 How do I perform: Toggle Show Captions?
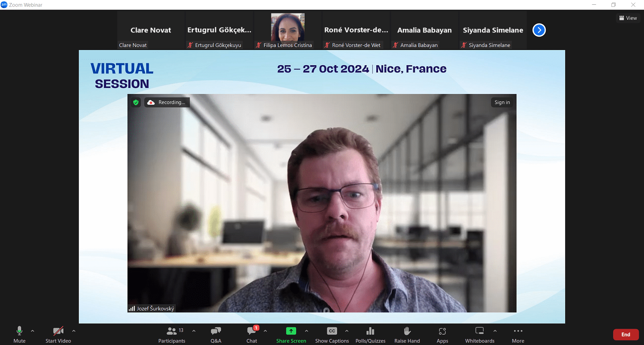[x=332, y=335]
